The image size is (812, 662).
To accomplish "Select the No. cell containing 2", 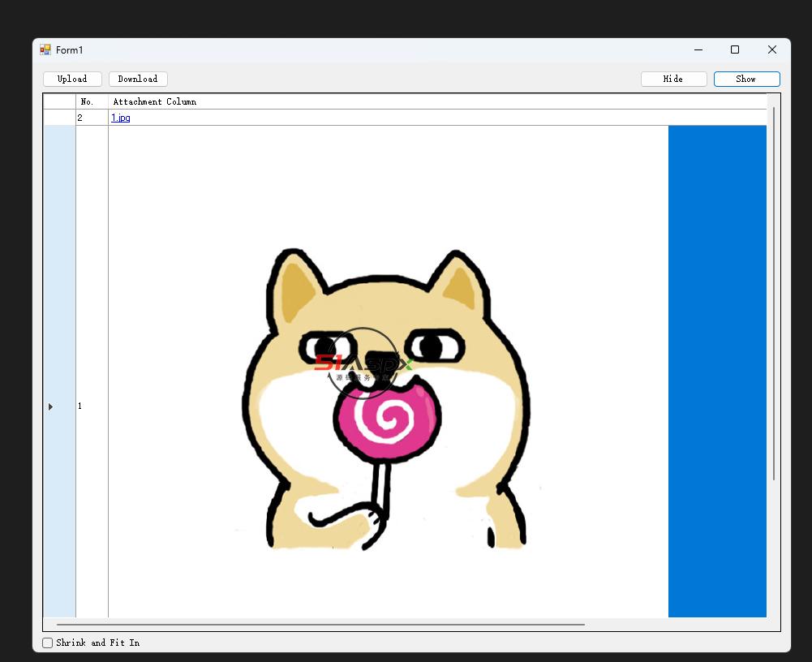I will tap(92, 118).
